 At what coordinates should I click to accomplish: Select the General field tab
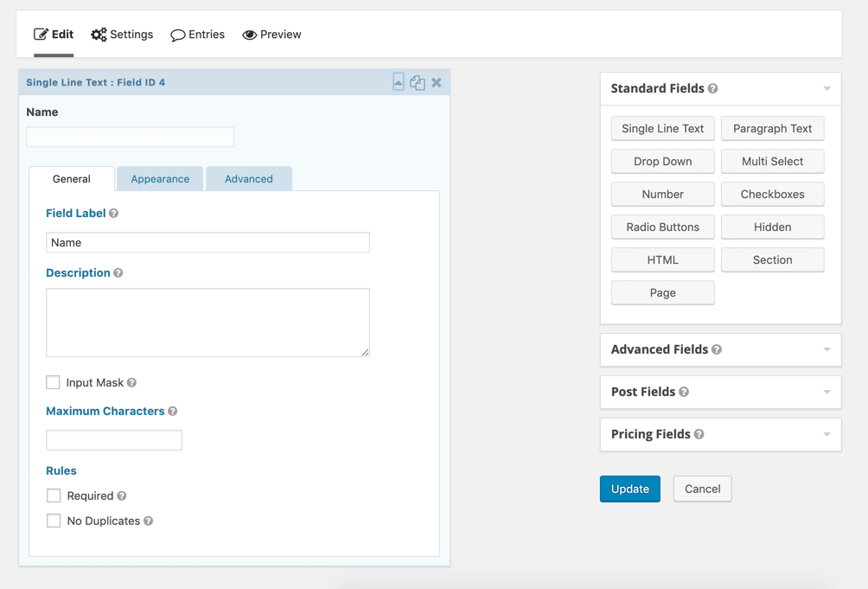[x=72, y=179]
